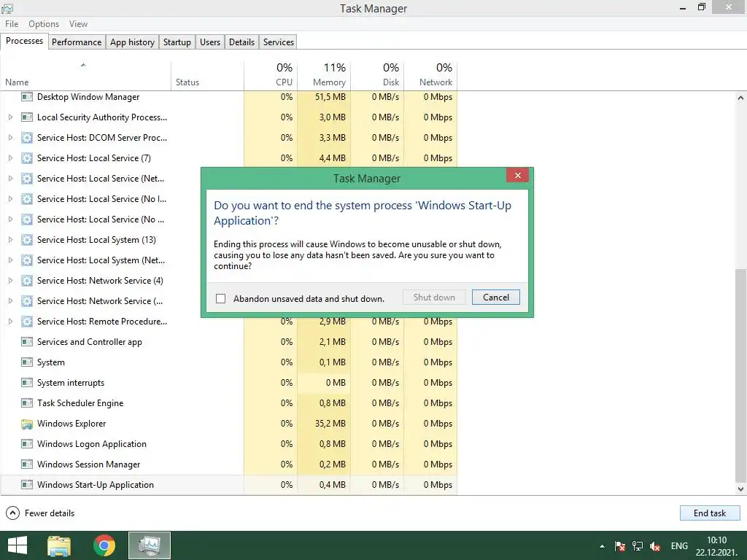Switch to the App history tab

coord(133,42)
